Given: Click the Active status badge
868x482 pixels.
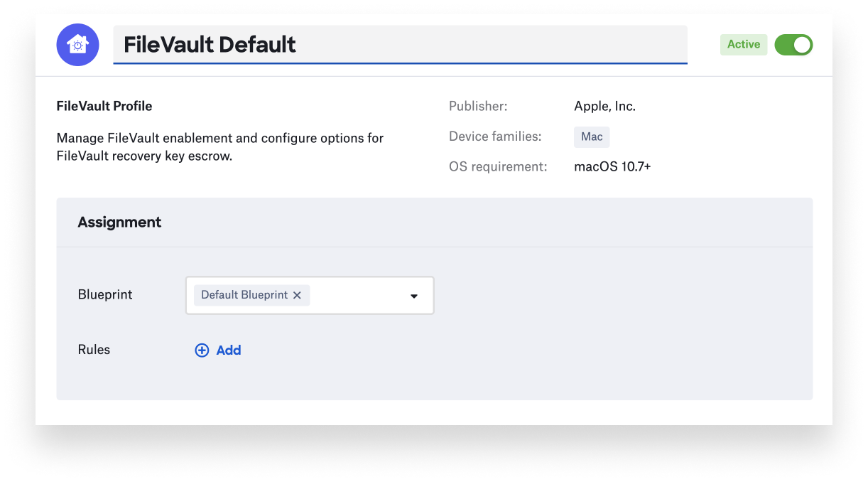Looking at the screenshot, I should (x=743, y=44).
